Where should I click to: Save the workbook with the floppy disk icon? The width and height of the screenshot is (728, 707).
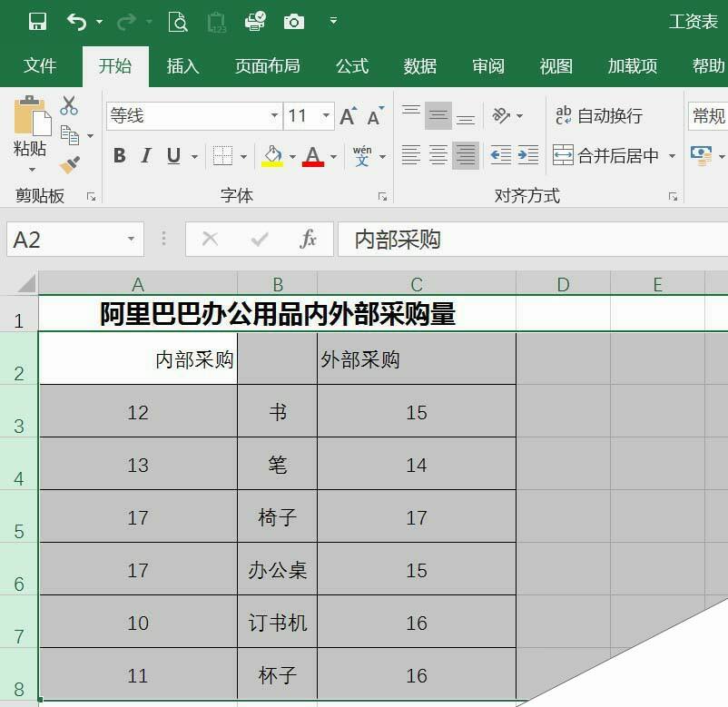click(x=37, y=22)
